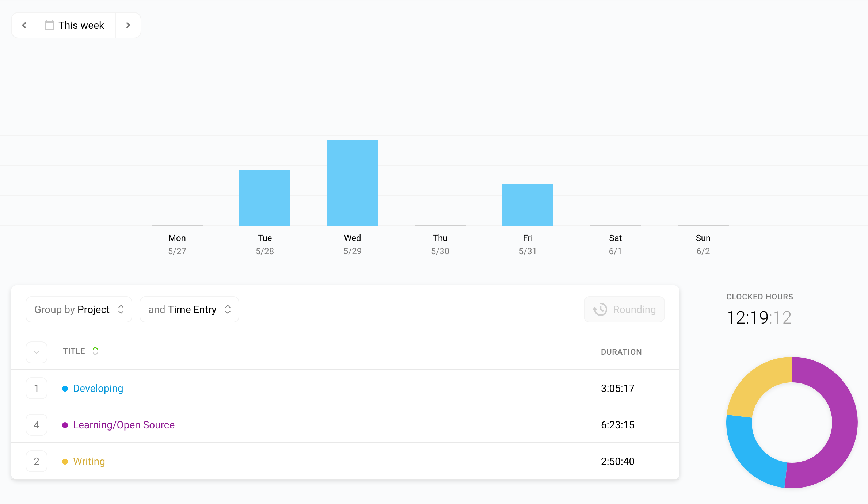Click the CLOCKED HOURS heading

pos(760,297)
